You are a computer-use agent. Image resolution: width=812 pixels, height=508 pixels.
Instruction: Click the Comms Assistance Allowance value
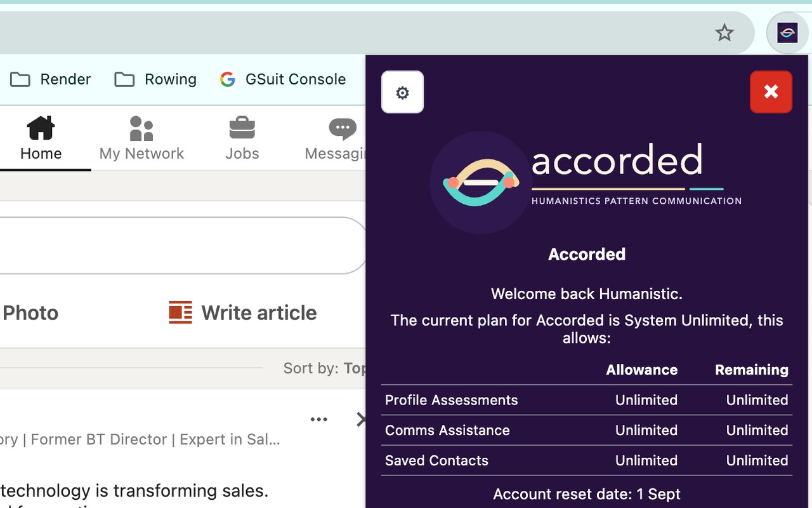646,430
